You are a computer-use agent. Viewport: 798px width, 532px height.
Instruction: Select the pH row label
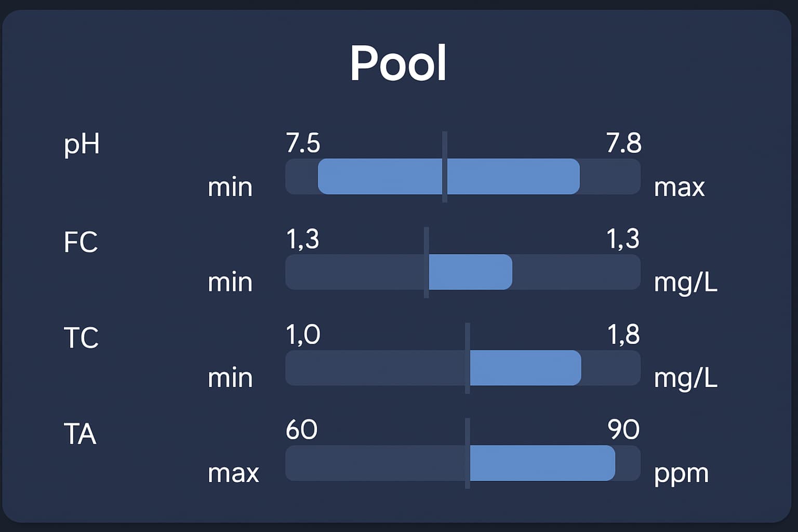[82, 144]
